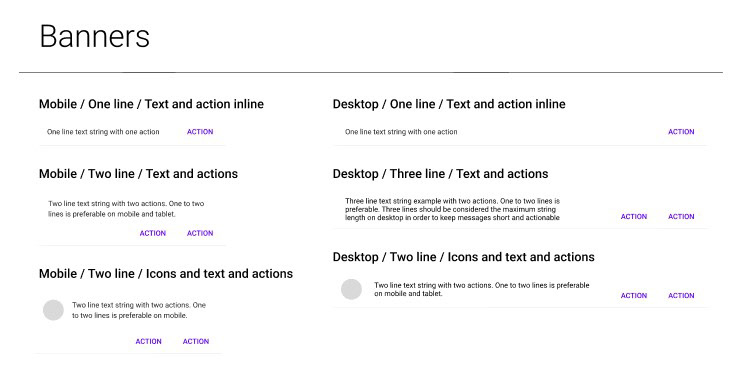Select heading Desktop / Two line / Icons and text
This screenshot has width=744, height=369.
point(464,258)
